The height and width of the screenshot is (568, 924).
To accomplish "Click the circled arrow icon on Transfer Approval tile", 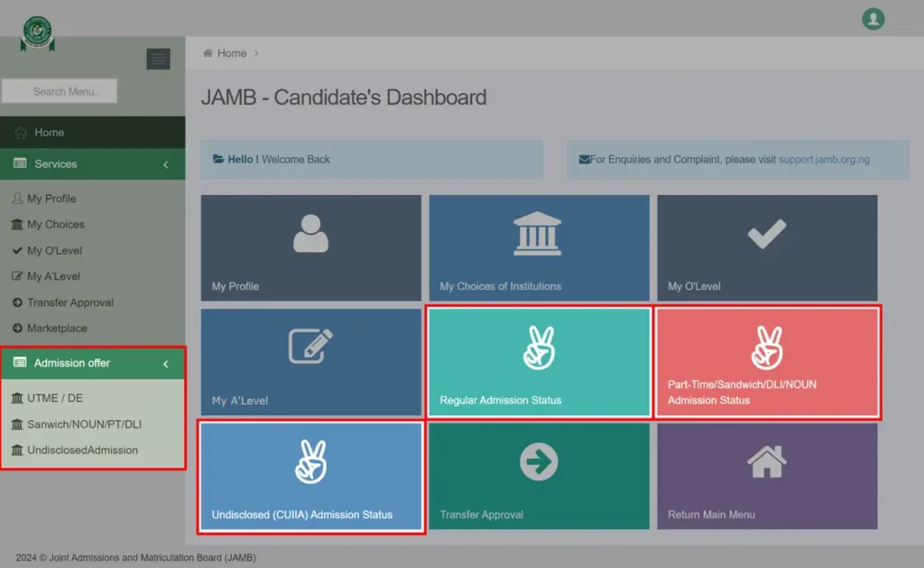I will click(x=539, y=461).
